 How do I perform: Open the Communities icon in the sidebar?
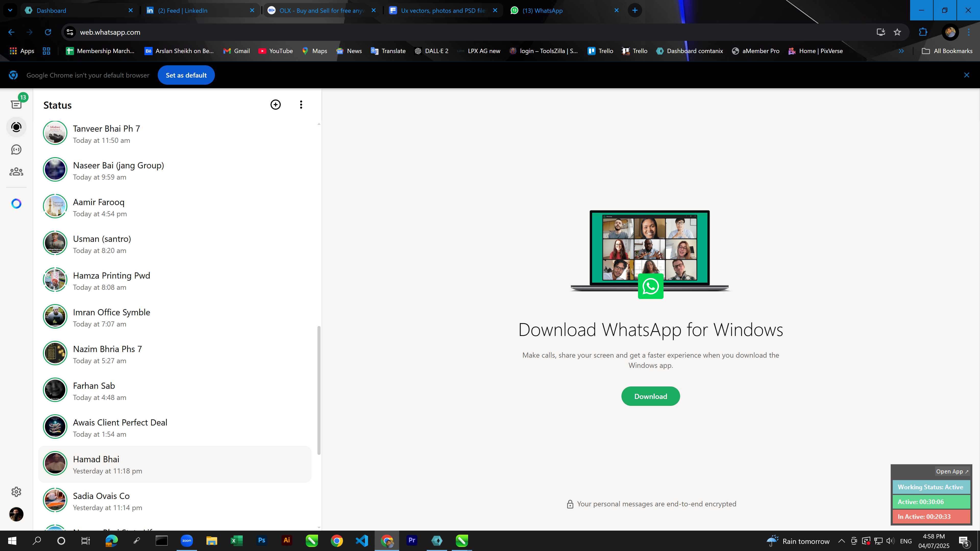click(x=16, y=172)
